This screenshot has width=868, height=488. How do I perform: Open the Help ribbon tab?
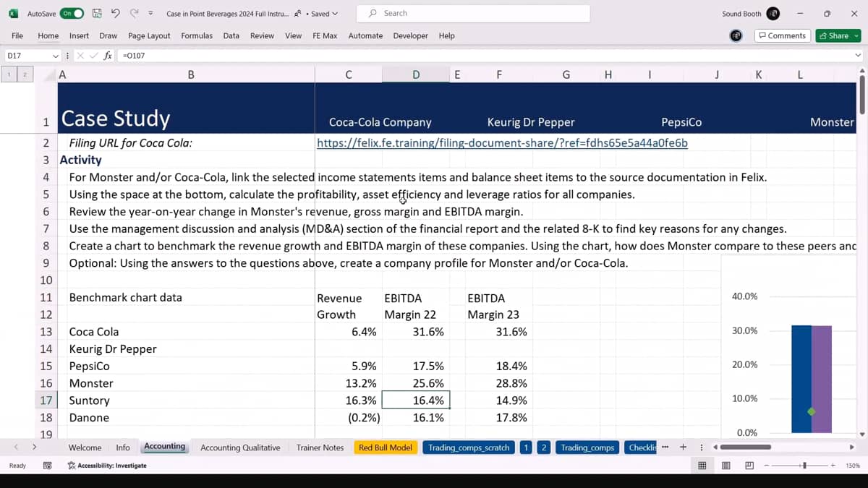(x=447, y=35)
